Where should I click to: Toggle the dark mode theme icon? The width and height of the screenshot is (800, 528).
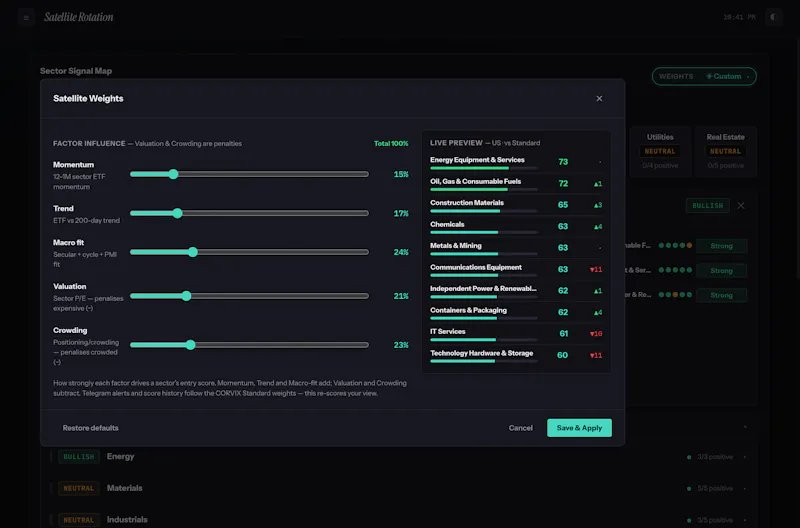773,17
